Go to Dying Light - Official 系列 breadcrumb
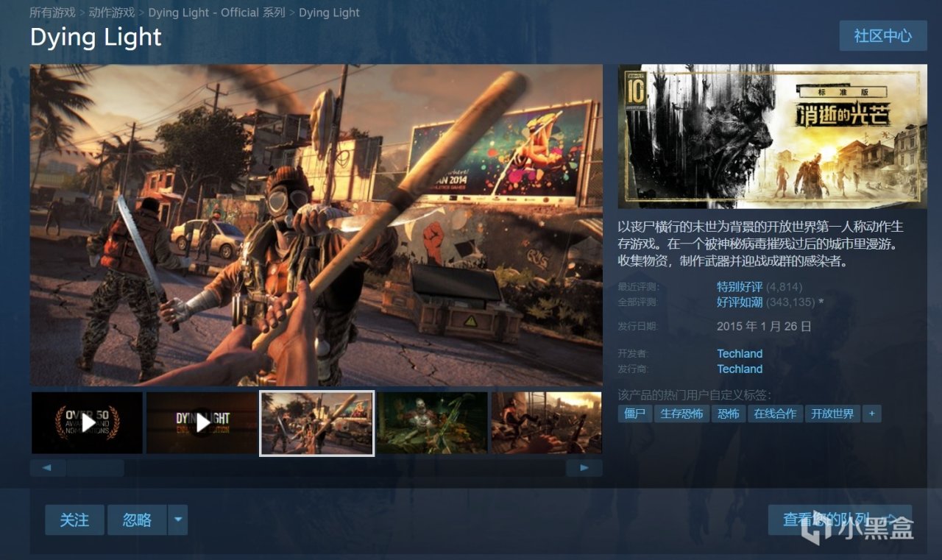 click(x=216, y=13)
